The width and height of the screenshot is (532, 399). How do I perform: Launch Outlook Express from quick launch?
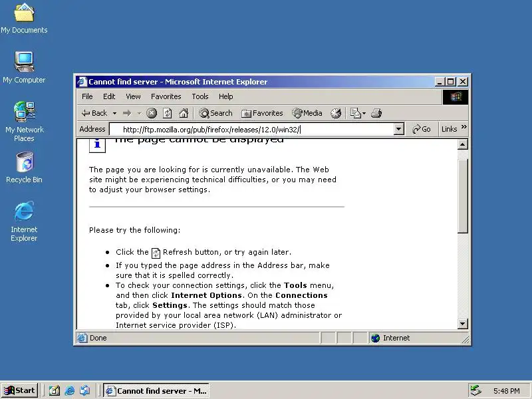coord(85,390)
